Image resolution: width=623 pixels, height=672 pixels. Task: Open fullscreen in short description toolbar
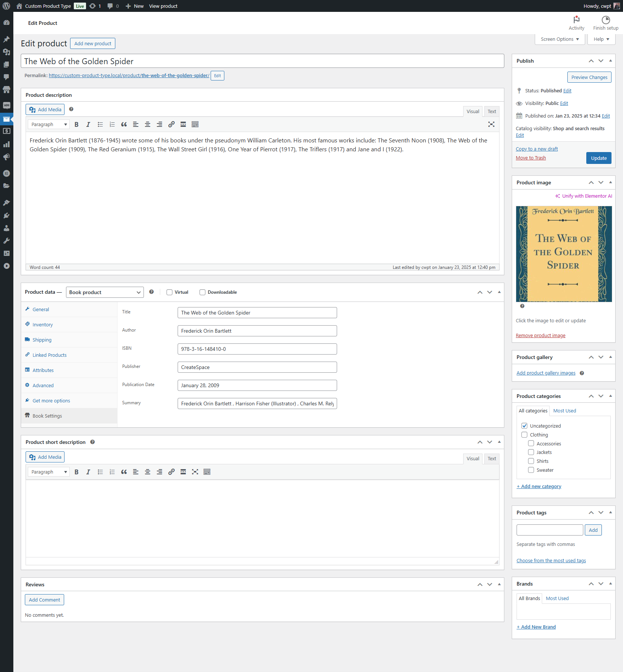pyautogui.click(x=195, y=472)
